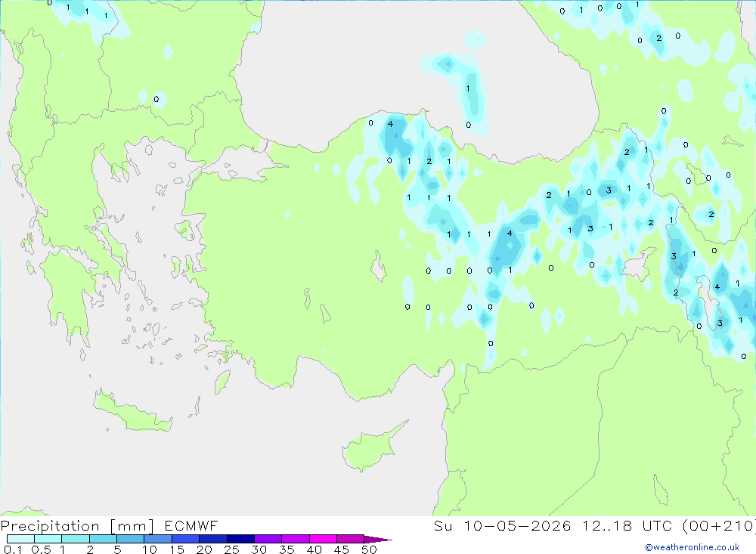Click the '50' legend scale number

[369, 549]
